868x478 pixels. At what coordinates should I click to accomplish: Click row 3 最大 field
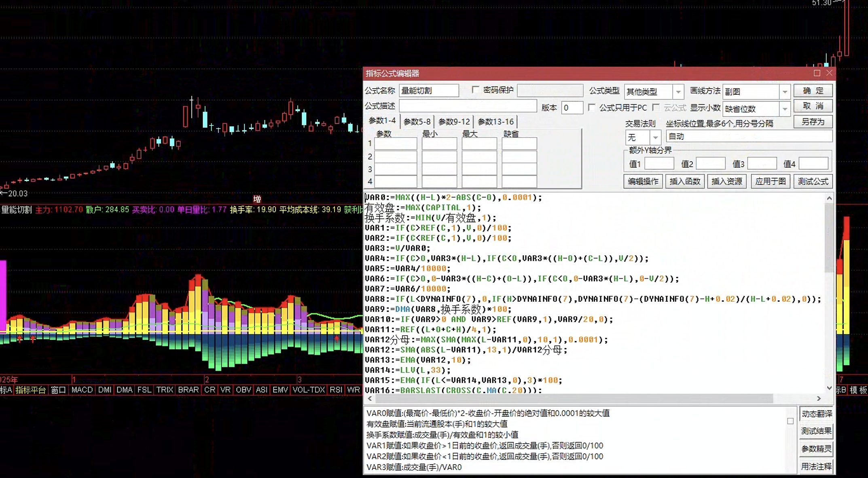click(x=479, y=169)
